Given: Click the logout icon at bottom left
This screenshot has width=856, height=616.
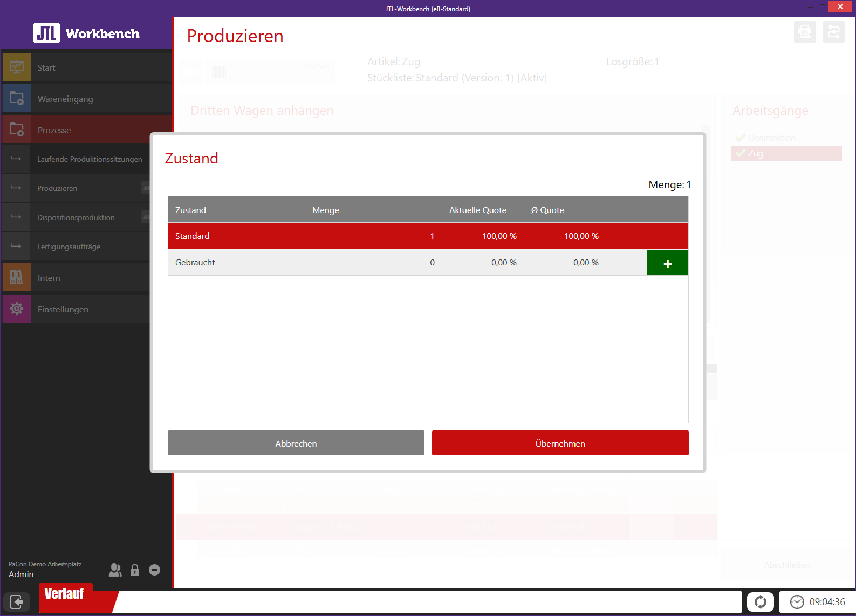Looking at the screenshot, I should click(16, 601).
